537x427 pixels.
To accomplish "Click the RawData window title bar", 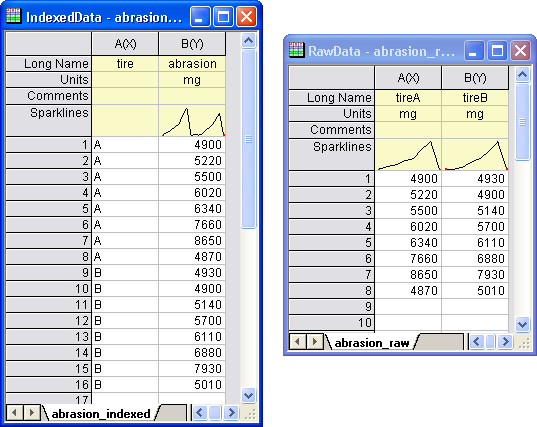I will 382,51.
